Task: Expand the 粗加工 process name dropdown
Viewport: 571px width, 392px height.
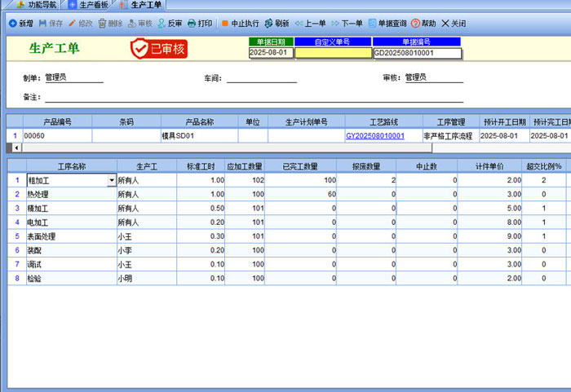Action: [111, 180]
